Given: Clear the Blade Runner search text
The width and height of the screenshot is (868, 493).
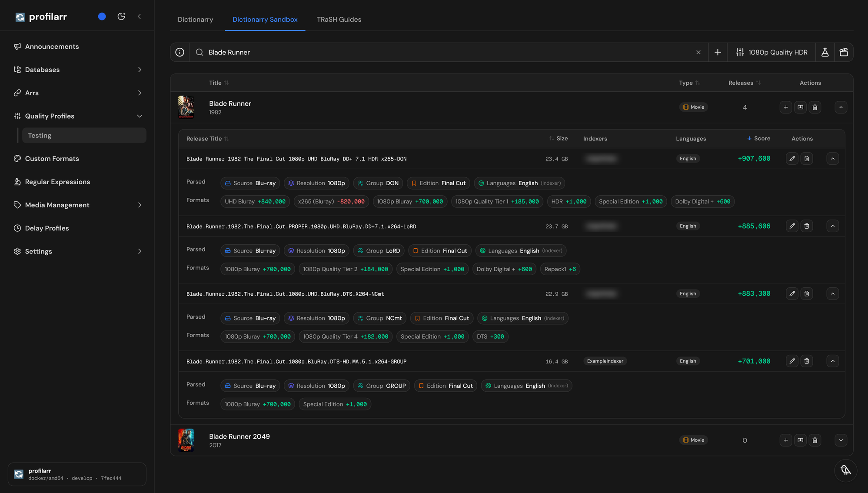Looking at the screenshot, I should click(x=698, y=52).
